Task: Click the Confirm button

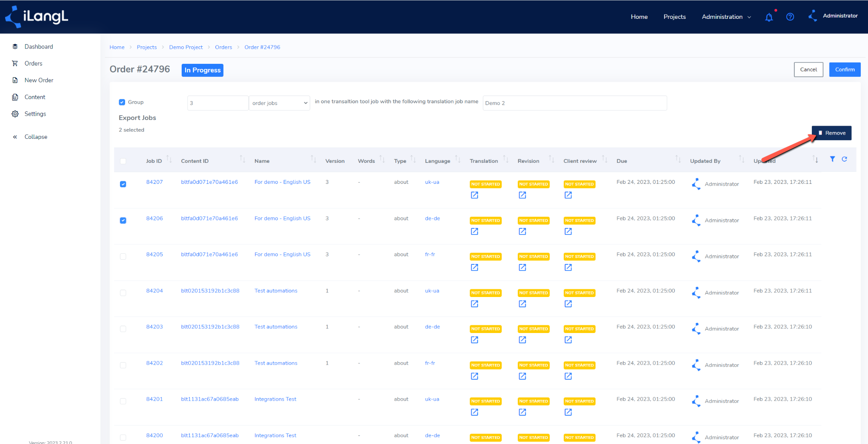Action: tap(844, 69)
